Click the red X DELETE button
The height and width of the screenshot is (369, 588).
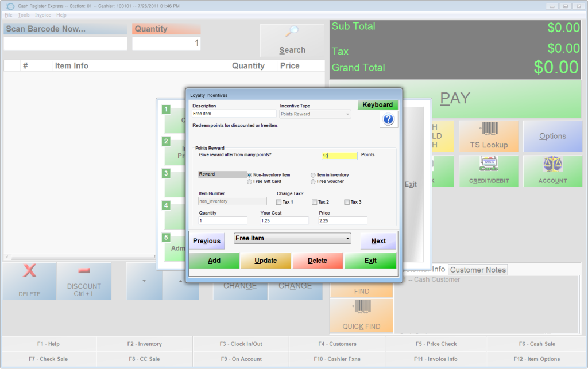click(30, 281)
